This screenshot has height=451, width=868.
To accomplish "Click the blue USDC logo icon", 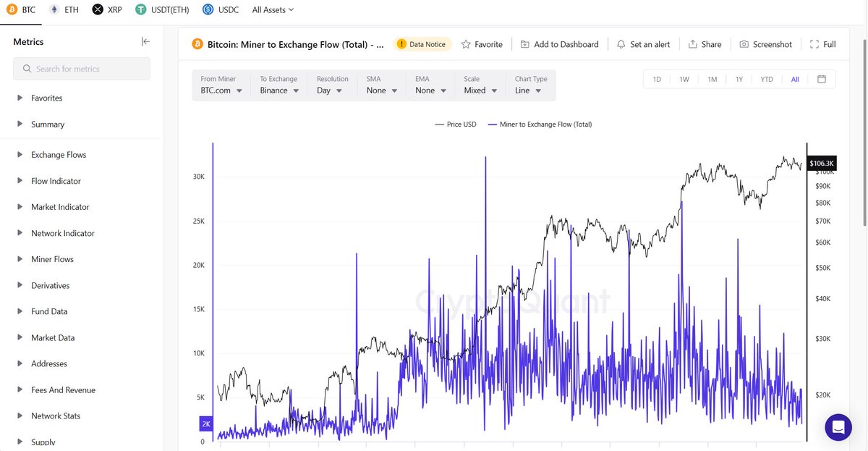I will click(x=208, y=10).
